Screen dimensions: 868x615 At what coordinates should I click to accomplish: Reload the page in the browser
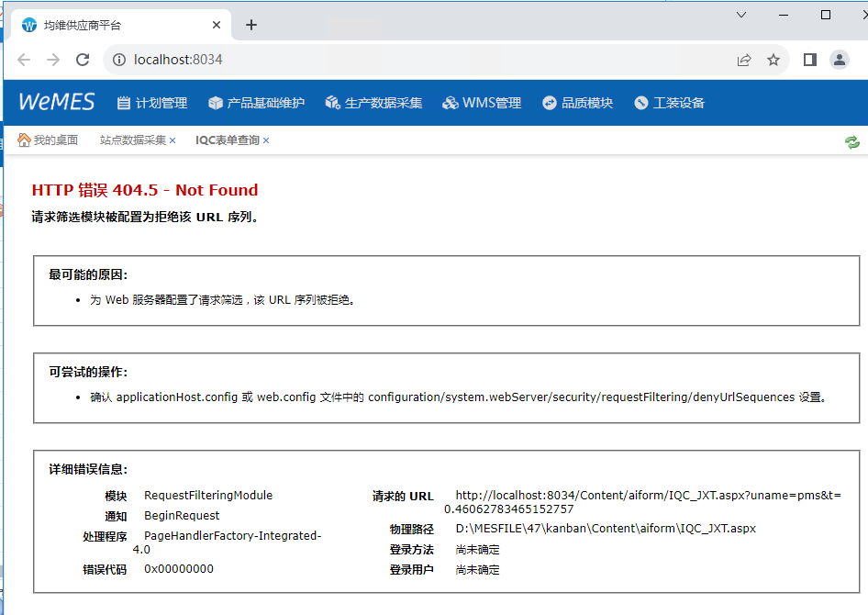pos(83,60)
